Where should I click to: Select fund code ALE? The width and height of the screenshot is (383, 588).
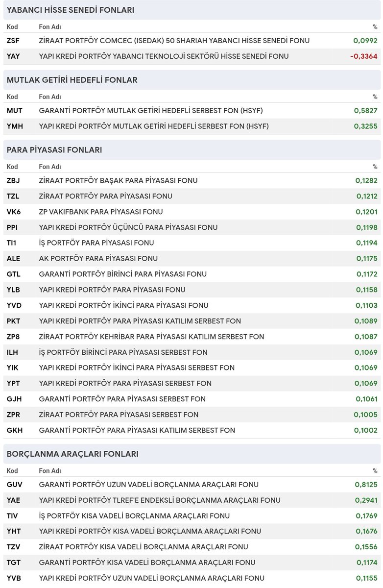13,259
